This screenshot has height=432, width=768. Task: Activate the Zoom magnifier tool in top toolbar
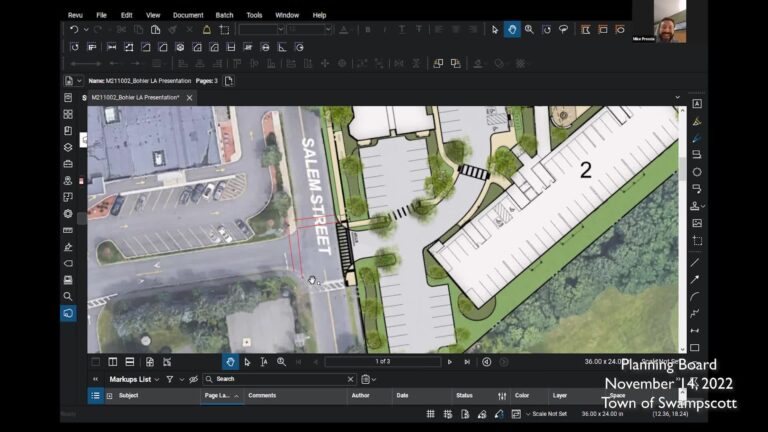[x=529, y=30]
